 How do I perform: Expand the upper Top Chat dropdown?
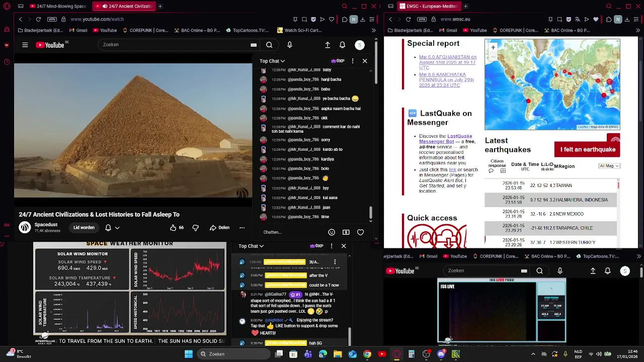coord(272,61)
